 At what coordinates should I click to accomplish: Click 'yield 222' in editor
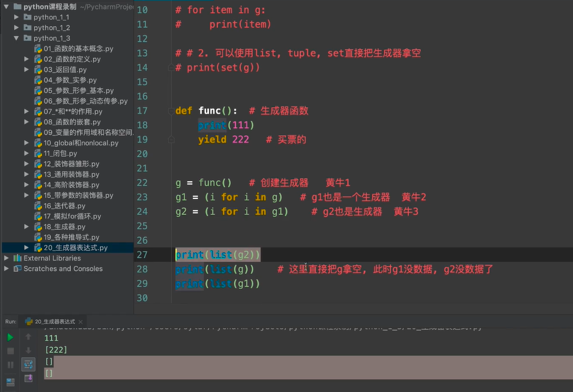click(223, 140)
